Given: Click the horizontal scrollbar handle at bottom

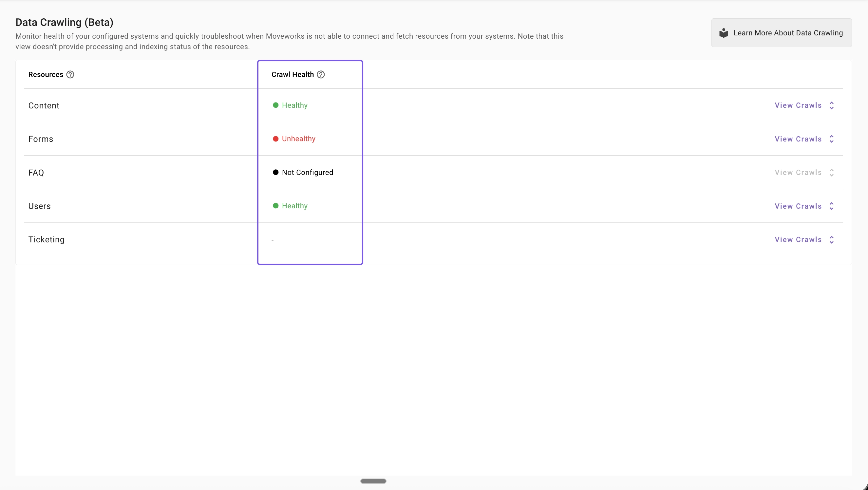Looking at the screenshot, I should tap(373, 481).
